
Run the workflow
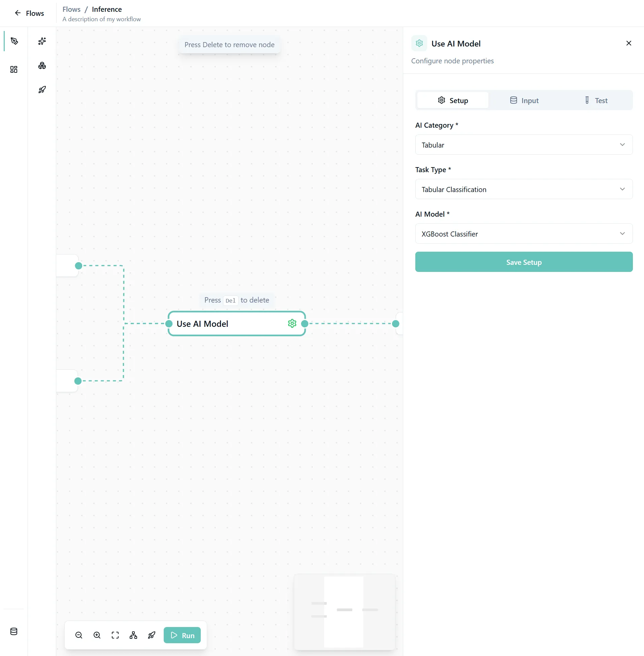point(182,635)
